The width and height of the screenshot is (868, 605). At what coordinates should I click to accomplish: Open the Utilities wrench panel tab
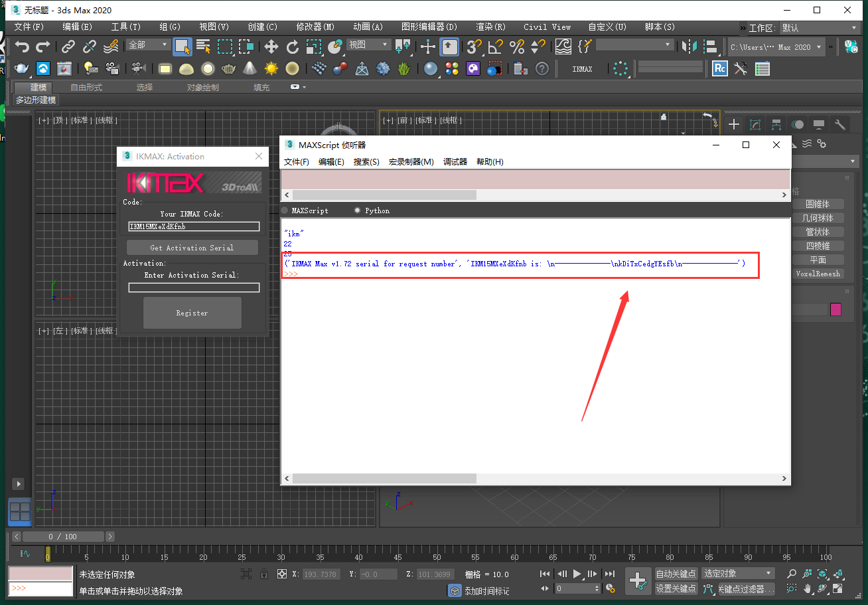tap(840, 124)
